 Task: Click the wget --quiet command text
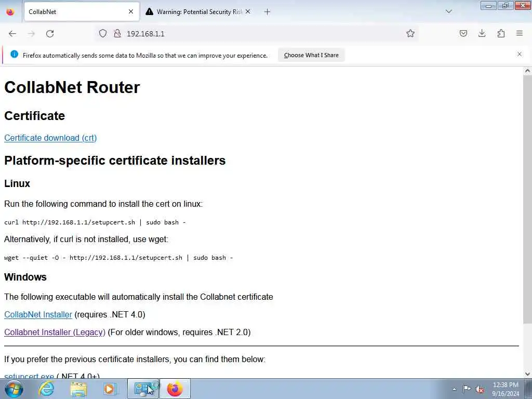(118, 258)
